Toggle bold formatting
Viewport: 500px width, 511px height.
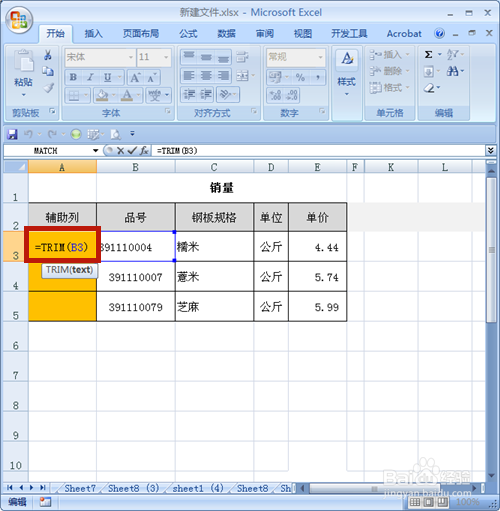pyautogui.click(x=73, y=77)
